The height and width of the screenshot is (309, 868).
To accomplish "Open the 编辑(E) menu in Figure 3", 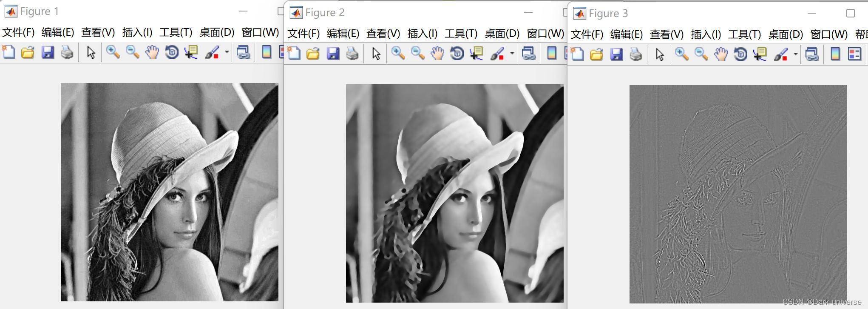I will [627, 34].
